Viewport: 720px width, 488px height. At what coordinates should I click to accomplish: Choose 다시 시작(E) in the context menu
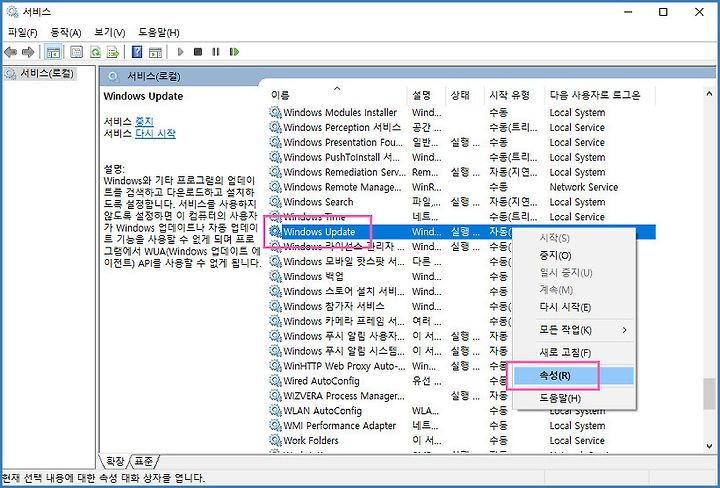(x=574, y=307)
